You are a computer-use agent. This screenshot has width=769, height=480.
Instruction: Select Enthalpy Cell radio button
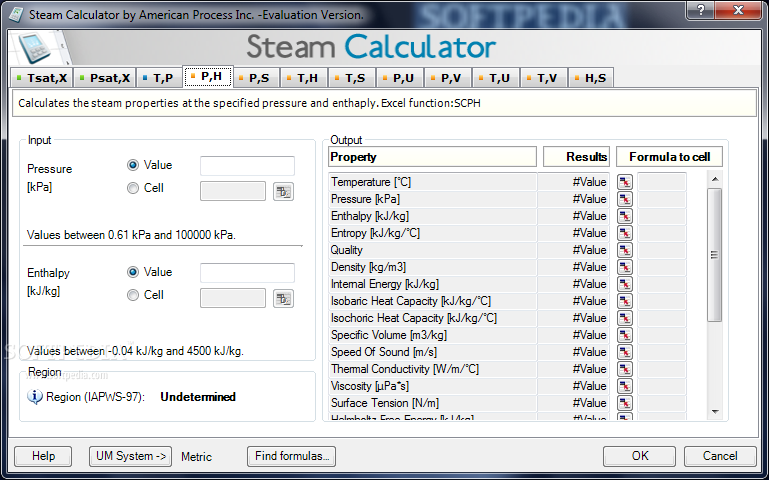point(133,295)
